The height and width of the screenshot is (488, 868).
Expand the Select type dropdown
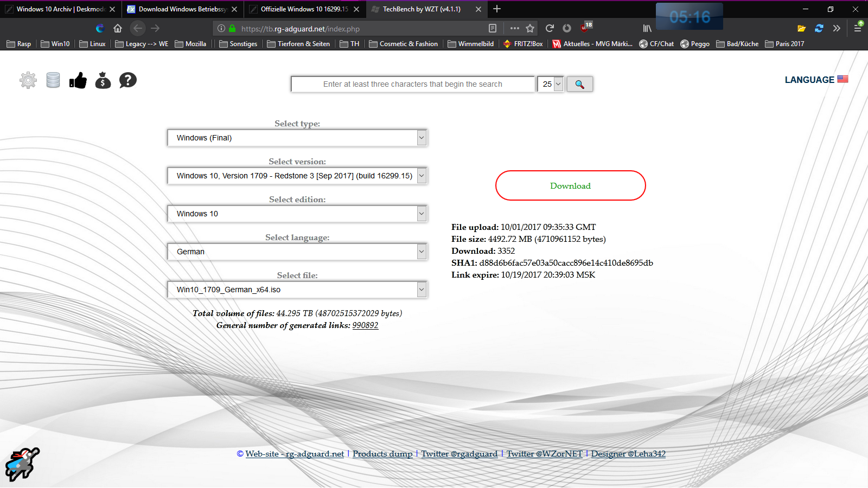(422, 138)
